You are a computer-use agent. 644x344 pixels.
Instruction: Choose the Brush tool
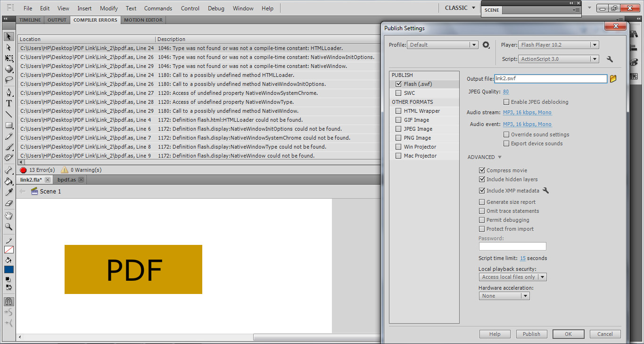(8, 147)
